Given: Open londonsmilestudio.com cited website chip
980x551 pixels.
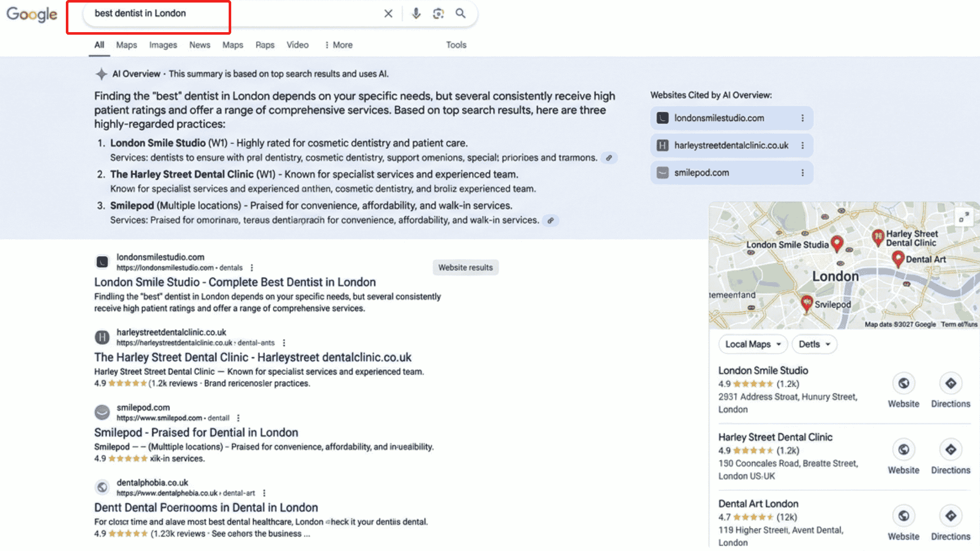Looking at the screenshot, I should [731, 118].
